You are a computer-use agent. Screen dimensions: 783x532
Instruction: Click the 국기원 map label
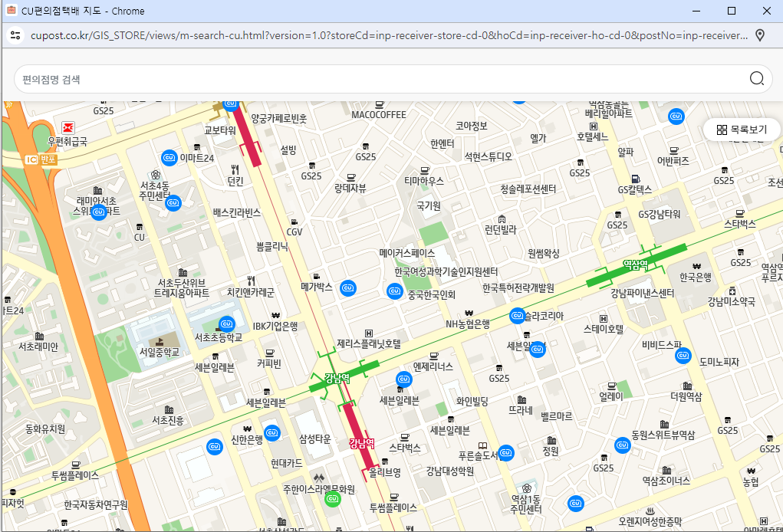429,206
